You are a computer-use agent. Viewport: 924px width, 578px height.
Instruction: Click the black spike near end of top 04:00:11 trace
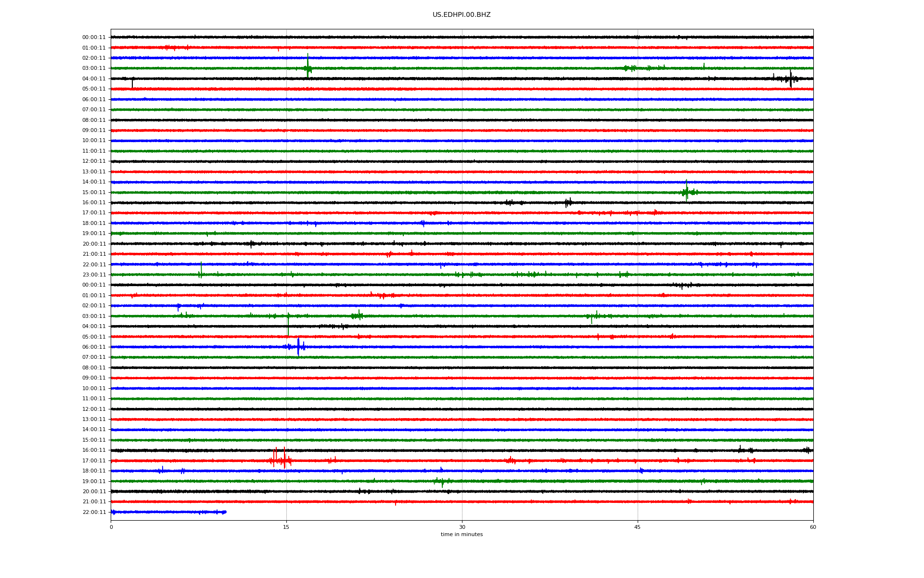(x=791, y=79)
